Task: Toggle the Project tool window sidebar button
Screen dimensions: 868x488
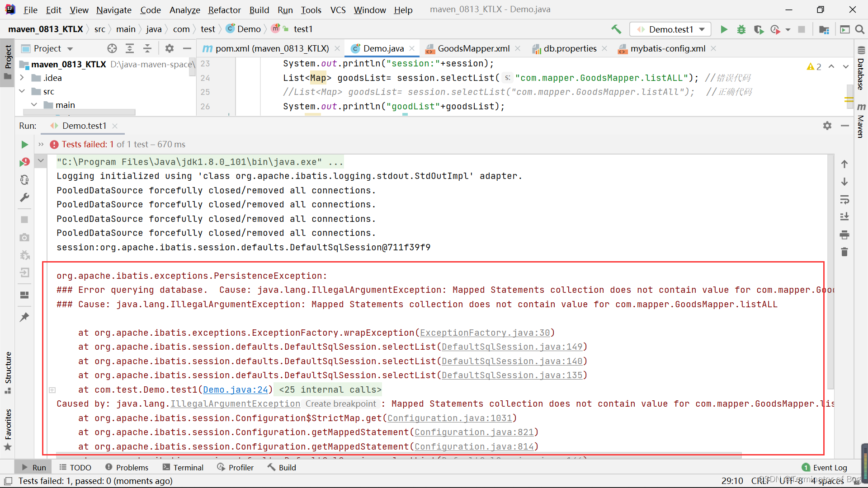Action: [x=8, y=62]
